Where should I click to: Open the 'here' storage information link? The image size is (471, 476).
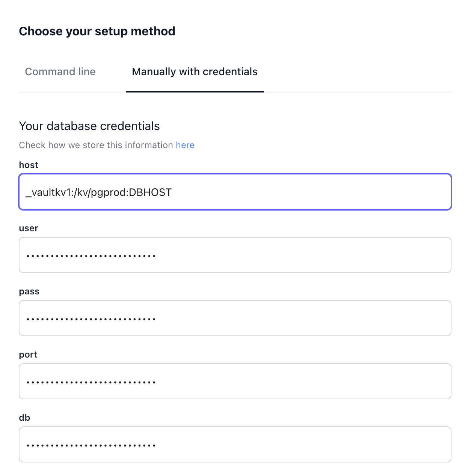coord(185,145)
